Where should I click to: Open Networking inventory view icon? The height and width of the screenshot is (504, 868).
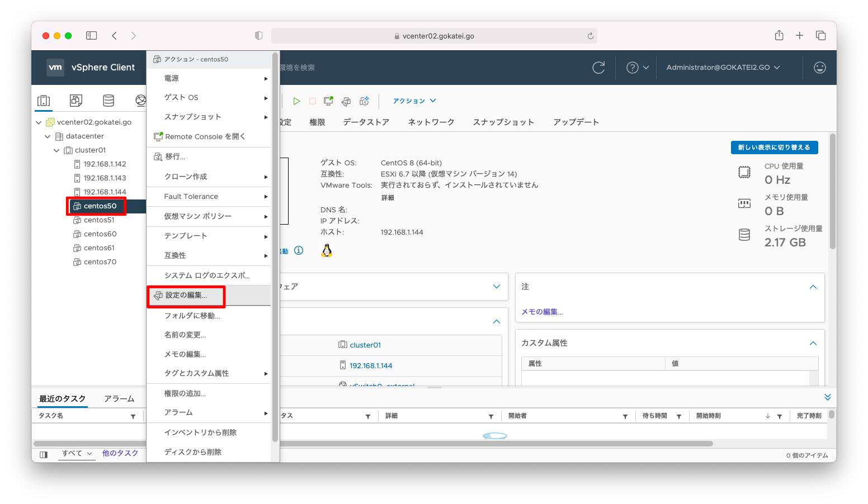coord(140,101)
